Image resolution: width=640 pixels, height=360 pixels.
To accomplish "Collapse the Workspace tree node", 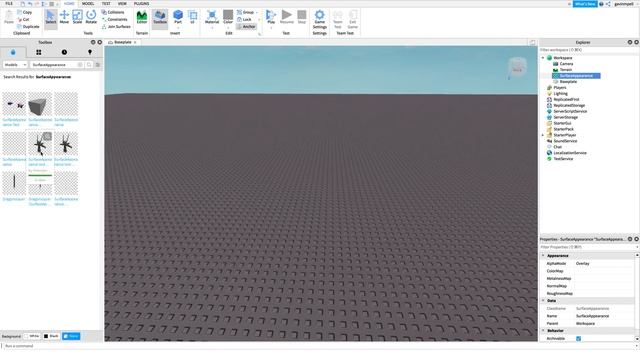I will tap(543, 58).
